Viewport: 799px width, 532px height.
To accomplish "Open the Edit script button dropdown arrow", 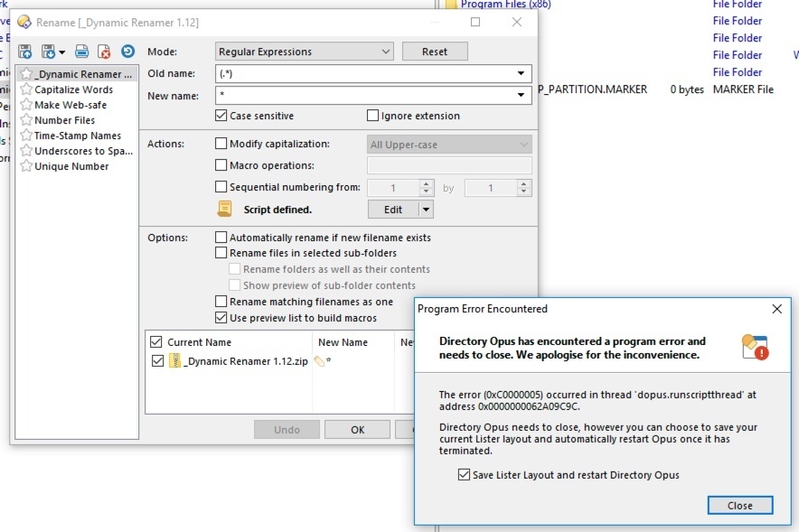I will pyautogui.click(x=425, y=210).
